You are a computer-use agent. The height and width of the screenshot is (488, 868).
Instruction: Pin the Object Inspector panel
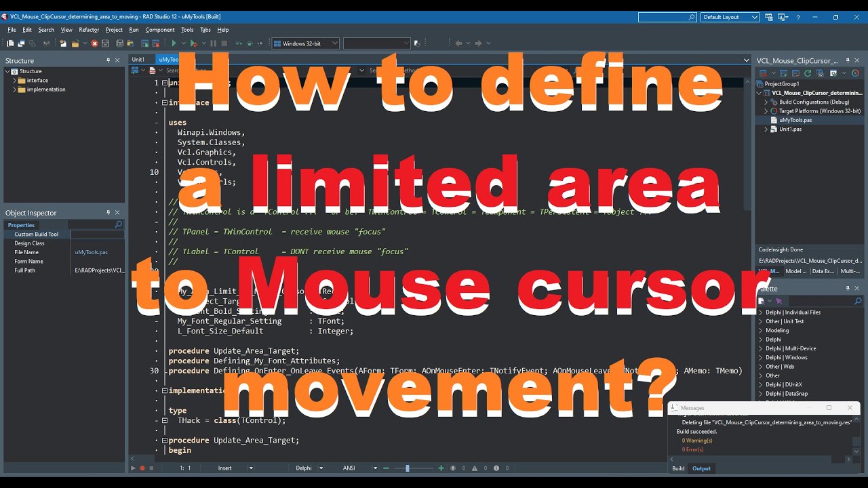(108, 213)
